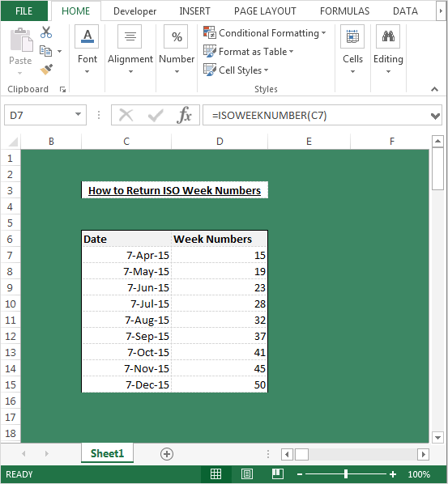Image resolution: width=448 pixels, height=484 pixels.
Task: Open the Name Box dropdown arrow
Action: pyautogui.click(x=78, y=115)
